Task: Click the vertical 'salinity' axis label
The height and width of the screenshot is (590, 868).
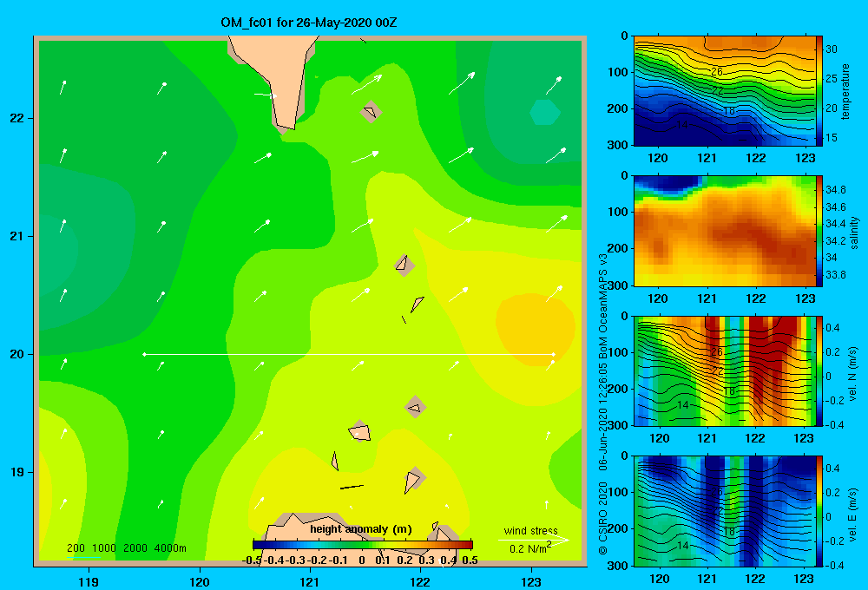Action: click(853, 233)
